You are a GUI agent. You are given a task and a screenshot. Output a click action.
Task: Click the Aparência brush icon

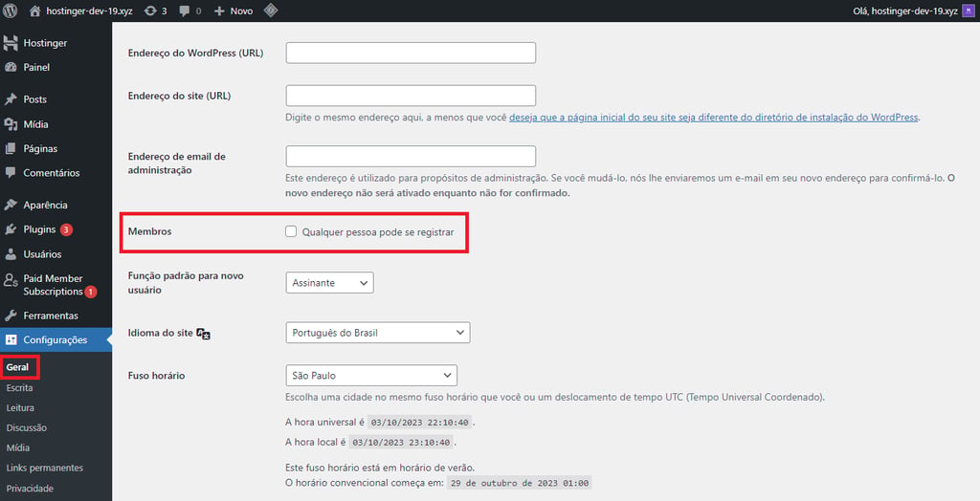(11, 205)
